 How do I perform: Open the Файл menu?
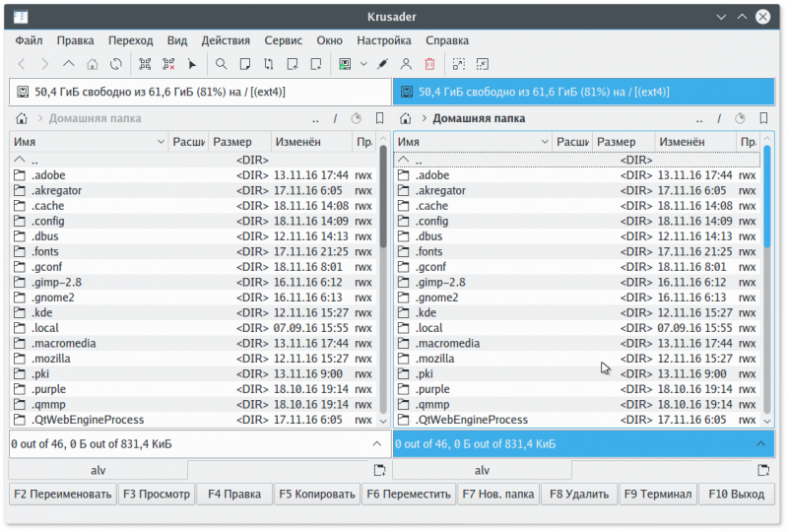click(29, 40)
